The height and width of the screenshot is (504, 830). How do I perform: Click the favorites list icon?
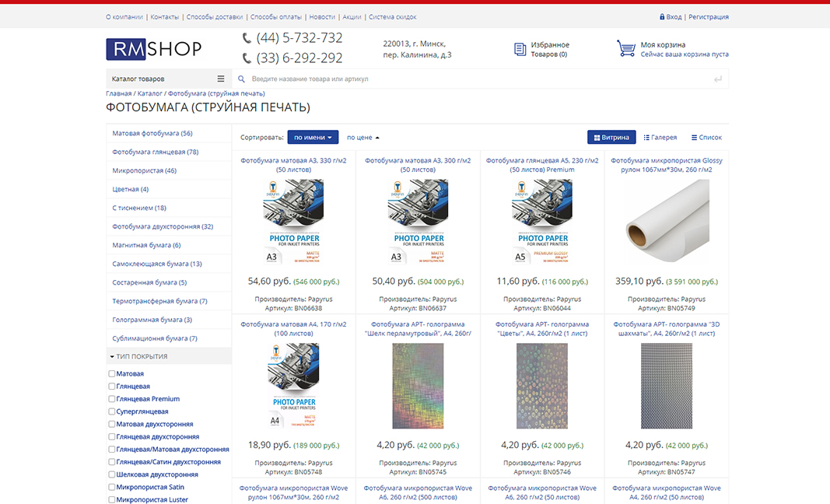pos(520,50)
